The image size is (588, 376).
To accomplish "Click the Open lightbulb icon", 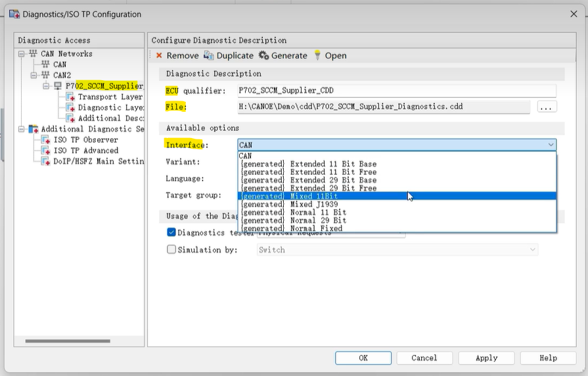I will 317,55.
